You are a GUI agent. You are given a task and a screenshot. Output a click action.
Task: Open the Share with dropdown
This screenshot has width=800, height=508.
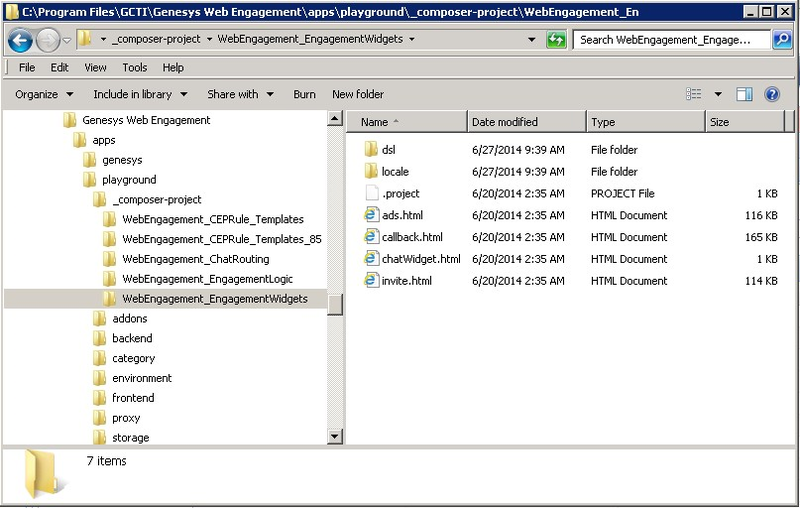point(240,94)
